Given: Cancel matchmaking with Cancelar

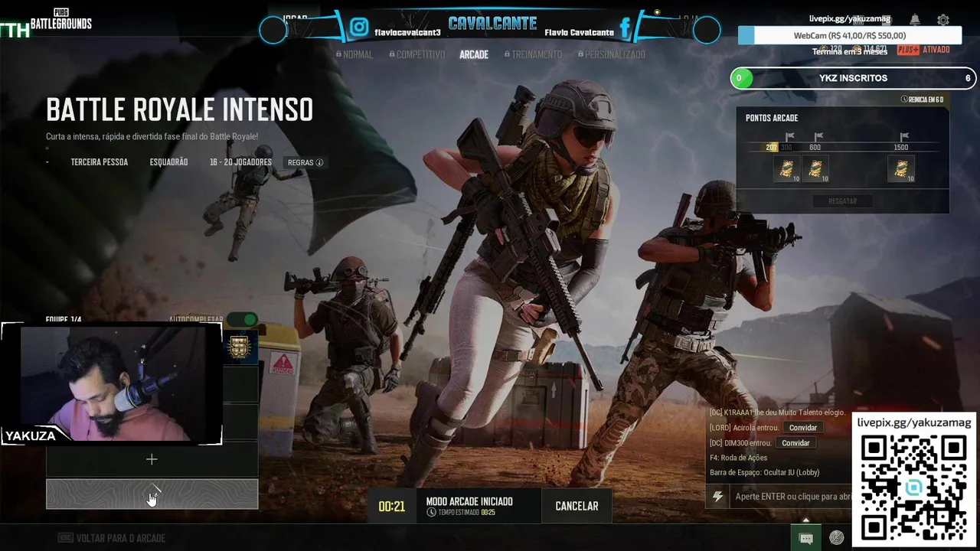Looking at the screenshot, I should pyautogui.click(x=577, y=506).
